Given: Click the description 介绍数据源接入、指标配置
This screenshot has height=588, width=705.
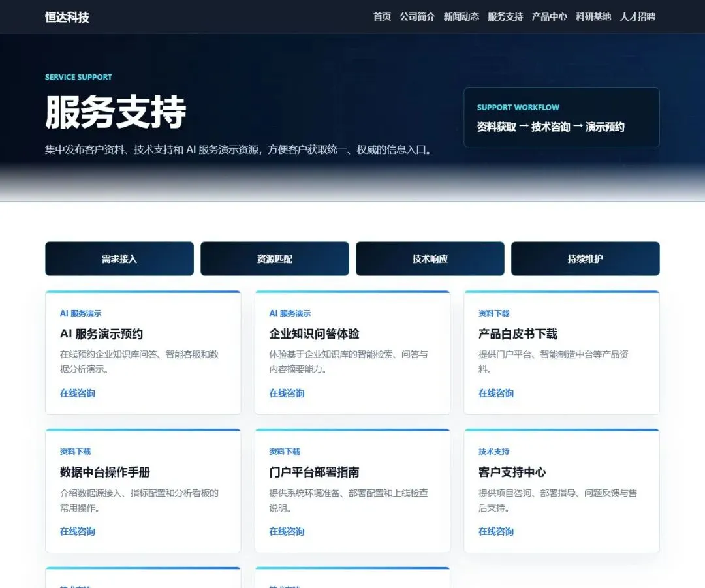Looking at the screenshot, I should point(140,501).
